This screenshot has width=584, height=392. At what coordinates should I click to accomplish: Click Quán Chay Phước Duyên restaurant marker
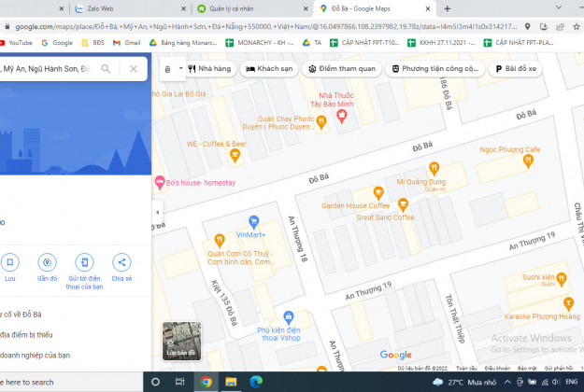pos(321,122)
